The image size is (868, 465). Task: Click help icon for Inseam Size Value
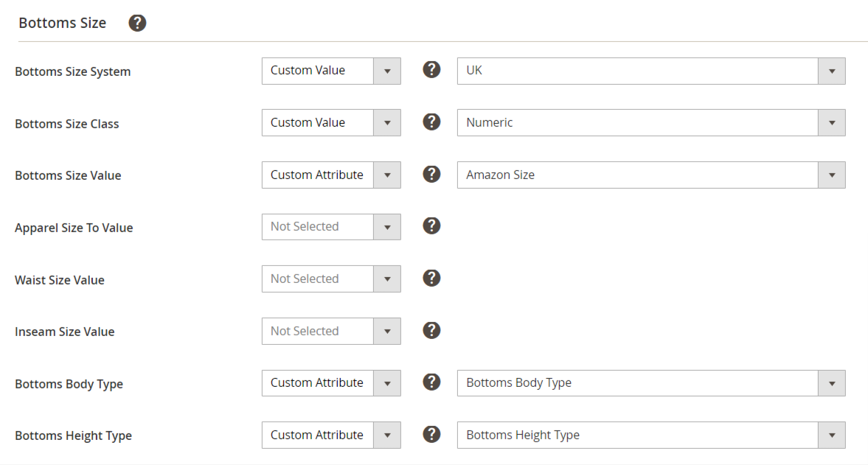[x=432, y=331]
